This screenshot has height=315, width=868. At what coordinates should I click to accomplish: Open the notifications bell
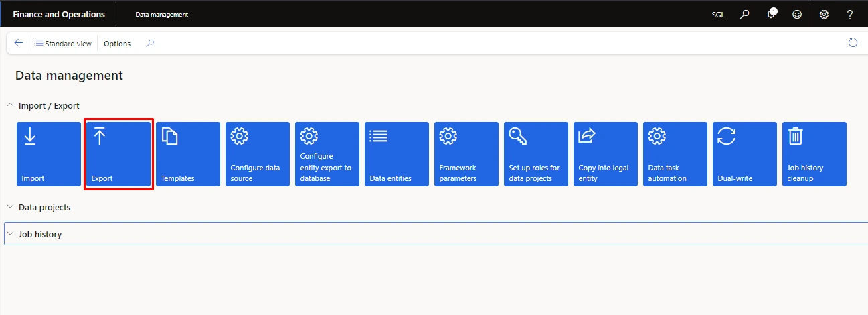771,14
